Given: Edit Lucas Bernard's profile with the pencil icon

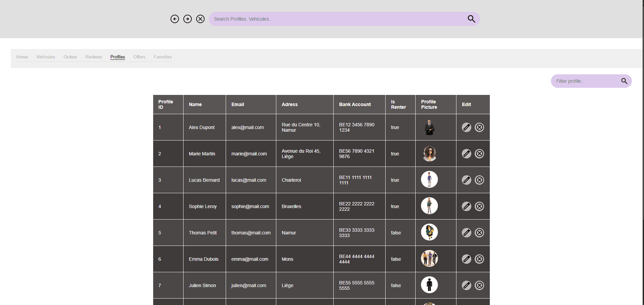Looking at the screenshot, I should tap(467, 180).
